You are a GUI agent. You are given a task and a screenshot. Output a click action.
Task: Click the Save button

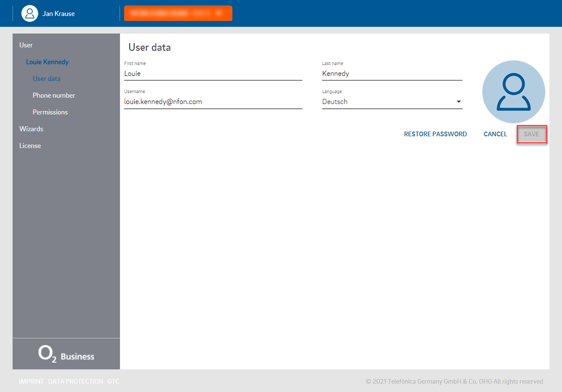click(x=531, y=134)
